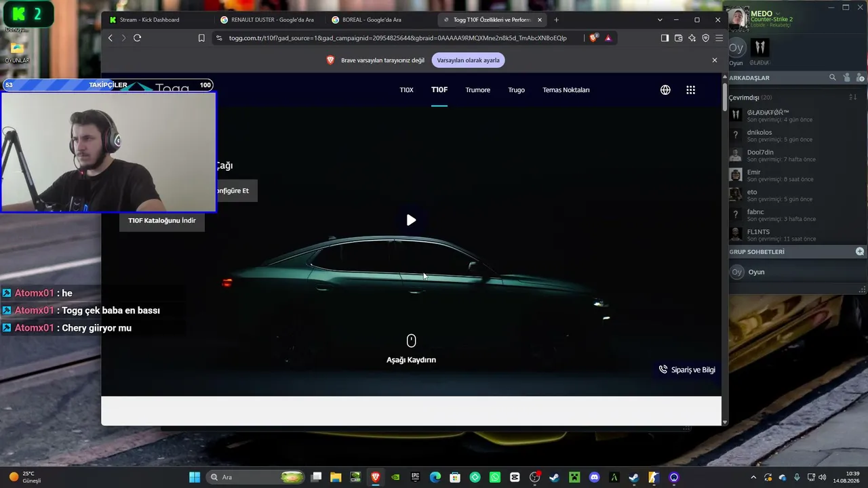This screenshot has height=488, width=868.
Task: Click the togg.com.tr address bar
Action: point(397,38)
